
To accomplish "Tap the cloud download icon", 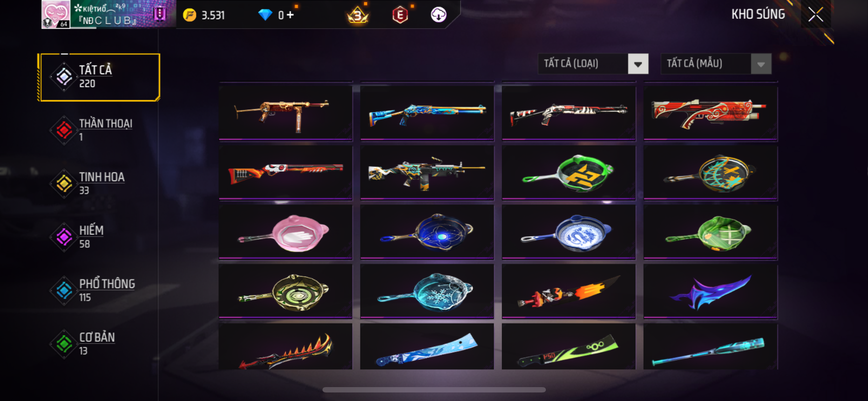I will (438, 15).
